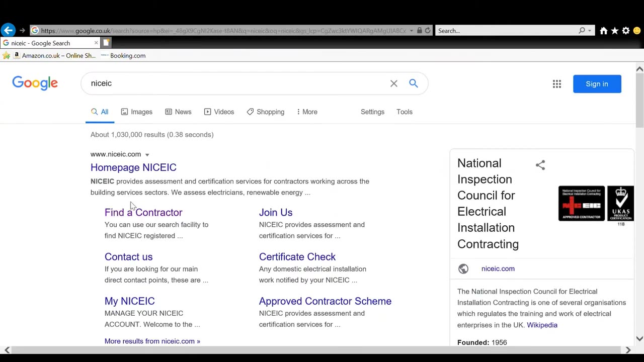Viewport: 644px width, 362px height.
Task: Open Booking.com favorites bookmark
Action: (123, 56)
